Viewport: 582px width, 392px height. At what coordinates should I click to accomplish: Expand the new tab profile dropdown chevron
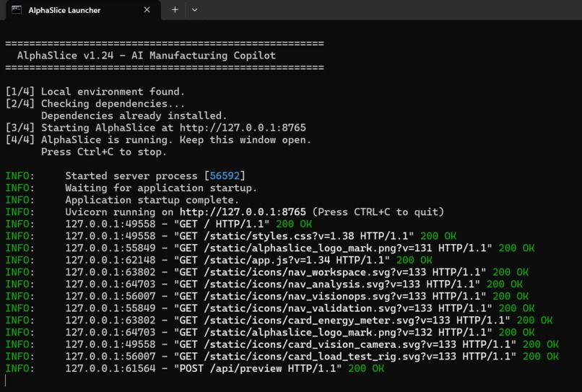click(194, 10)
